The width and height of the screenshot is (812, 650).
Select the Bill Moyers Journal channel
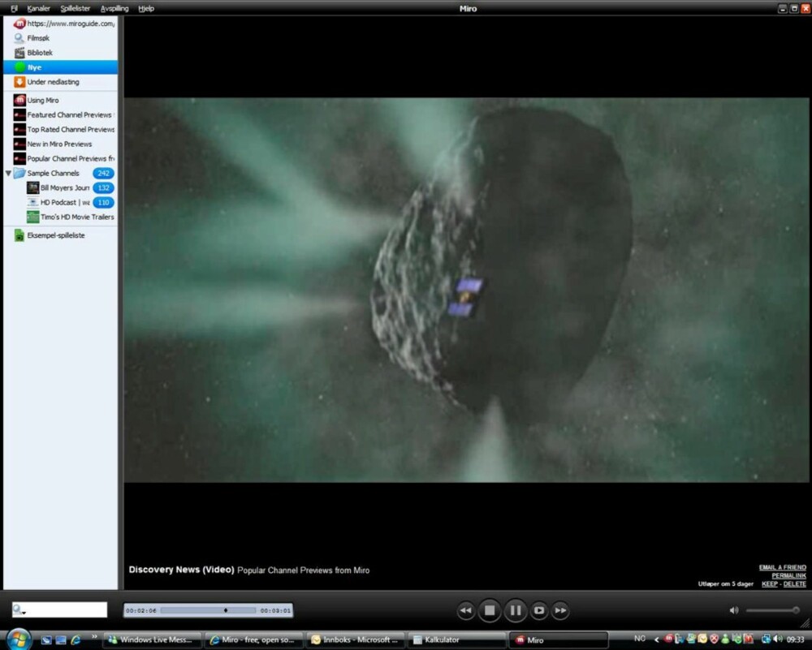(x=58, y=187)
